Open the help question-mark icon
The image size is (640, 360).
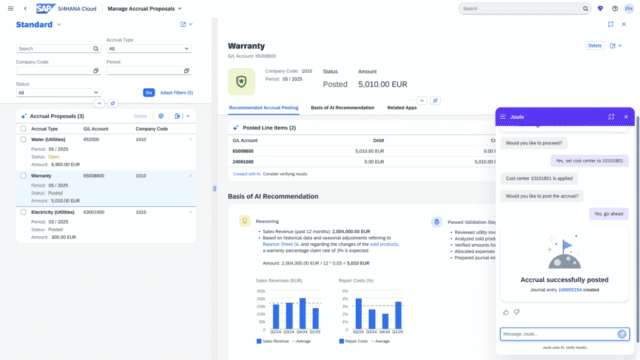[x=615, y=9]
